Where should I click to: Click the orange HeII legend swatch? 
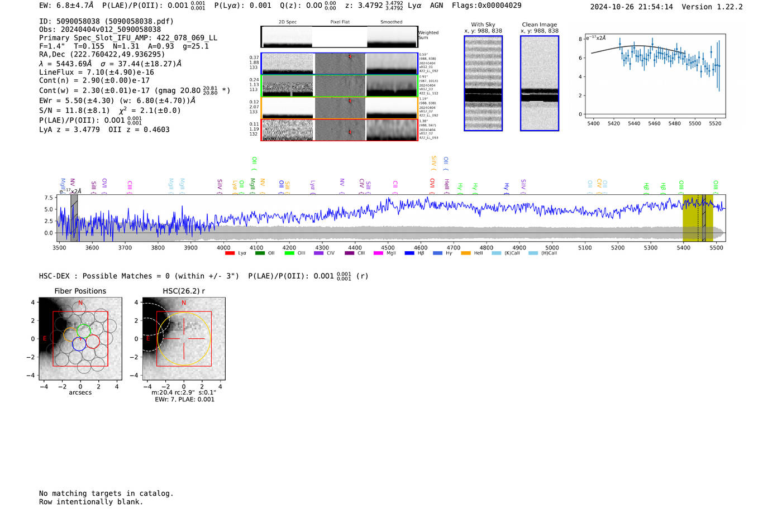pyautogui.click(x=466, y=253)
